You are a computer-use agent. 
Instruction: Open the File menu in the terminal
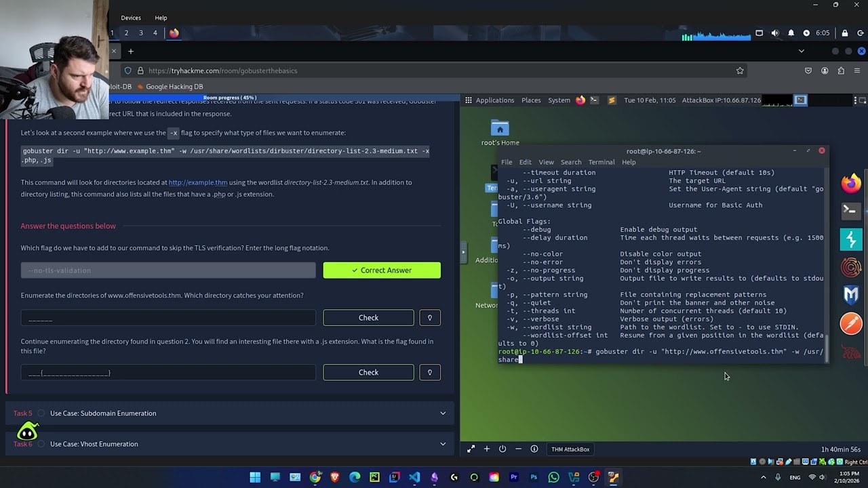[507, 162]
